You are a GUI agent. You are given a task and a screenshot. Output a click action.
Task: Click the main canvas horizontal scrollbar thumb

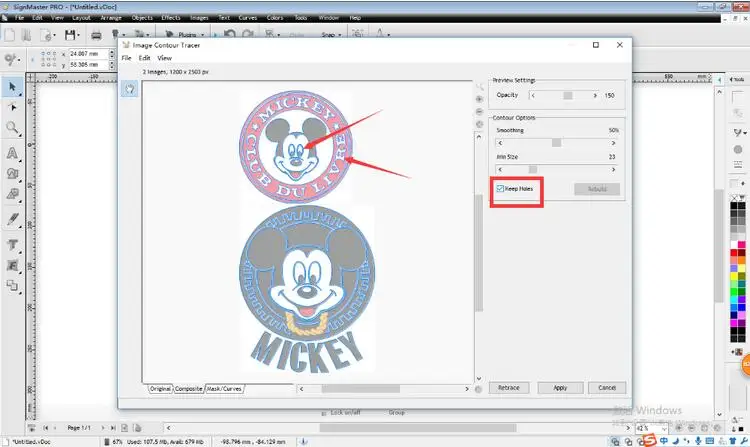418,428
